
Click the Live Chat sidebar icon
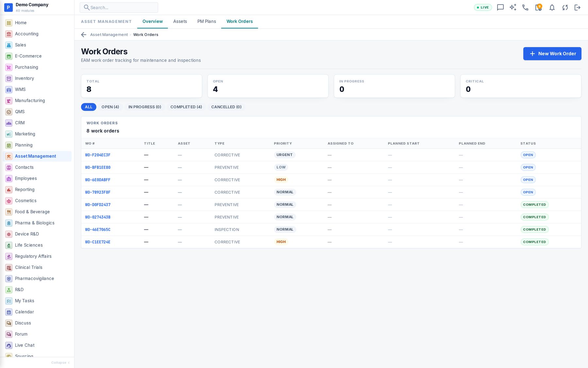tap(9, 345)
